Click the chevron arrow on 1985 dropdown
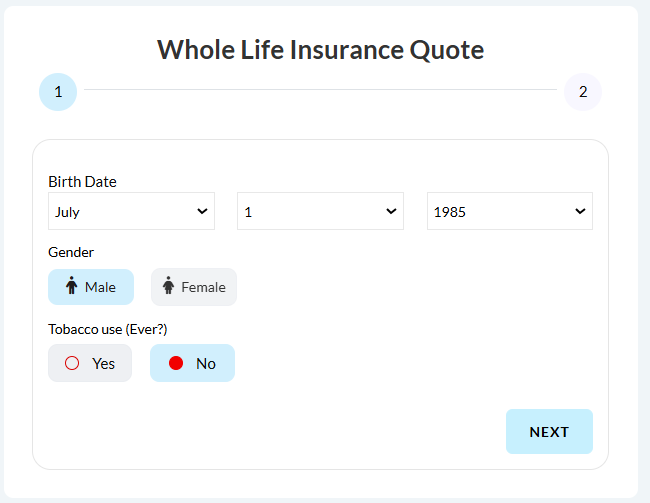Screen dimensions: 650x503 point(580,211)
